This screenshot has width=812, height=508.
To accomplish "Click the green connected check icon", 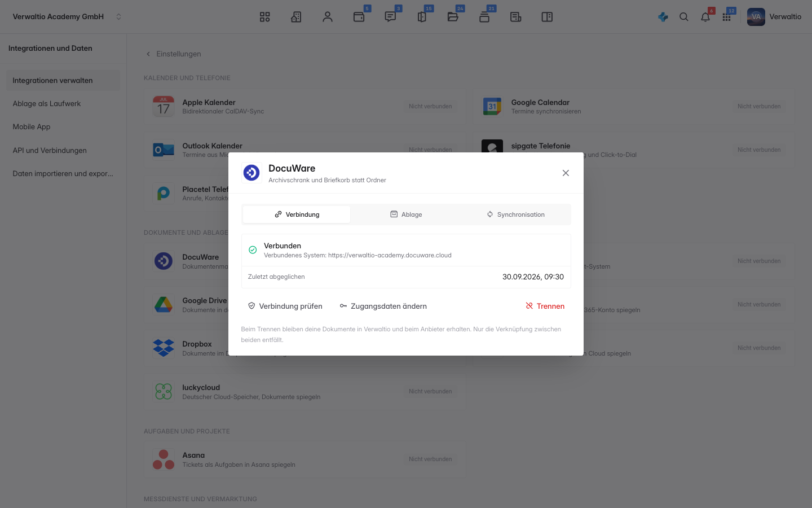I will [253, 250].
